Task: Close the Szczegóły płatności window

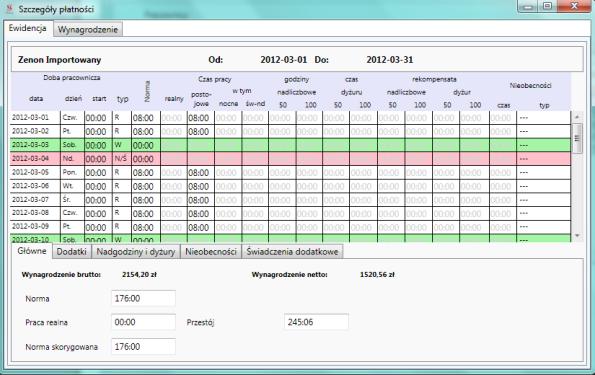Action: (x=575, y=6)
